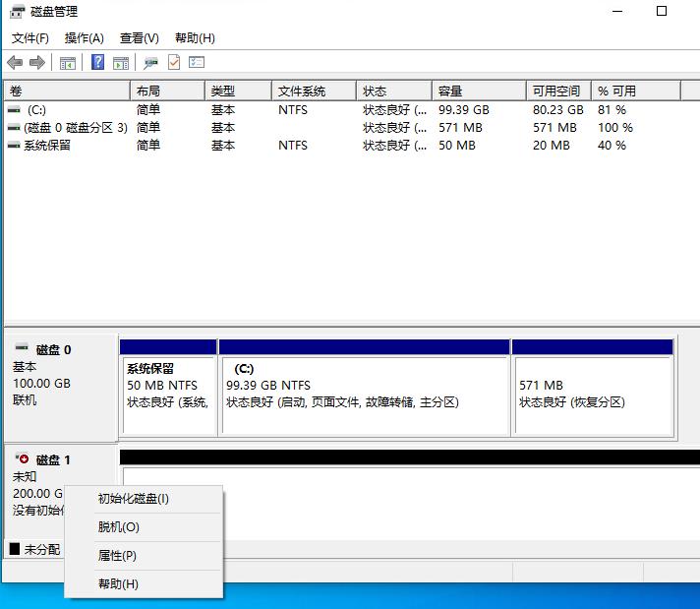Click the drive icon beside (C:) volume
The height and width of the screenshot is (609, 700).
pos(15,109)
